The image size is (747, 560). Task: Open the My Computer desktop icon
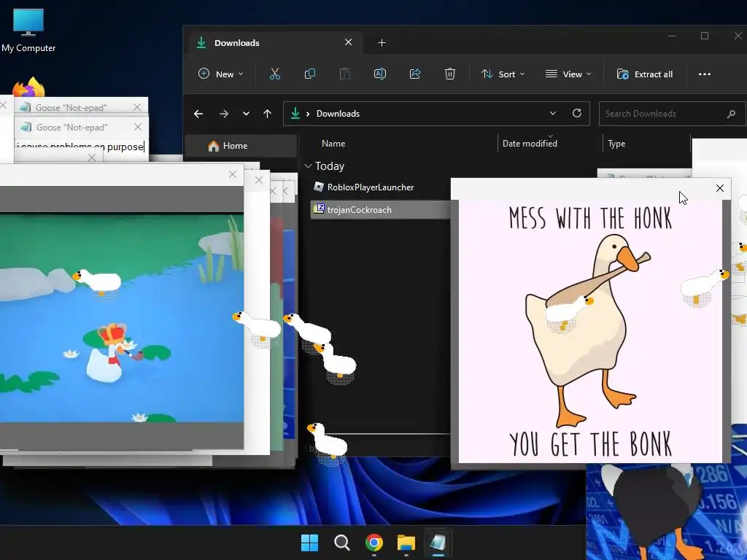click(28, 31)
